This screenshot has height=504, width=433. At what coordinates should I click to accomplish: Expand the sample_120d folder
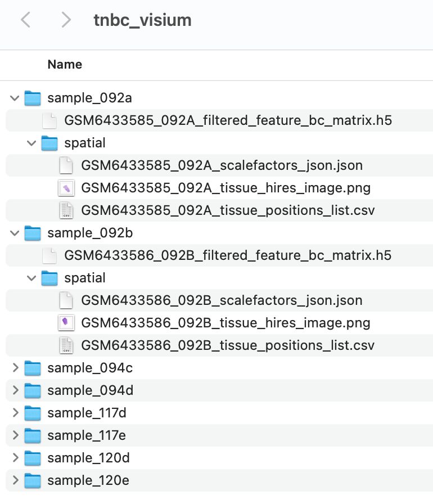pyautogui.click(x=15, y=458)
